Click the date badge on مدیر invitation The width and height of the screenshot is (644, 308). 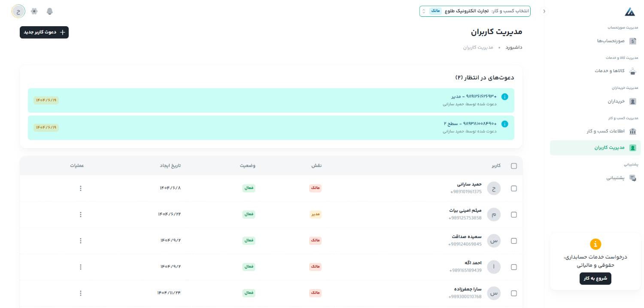click(46, 100)
